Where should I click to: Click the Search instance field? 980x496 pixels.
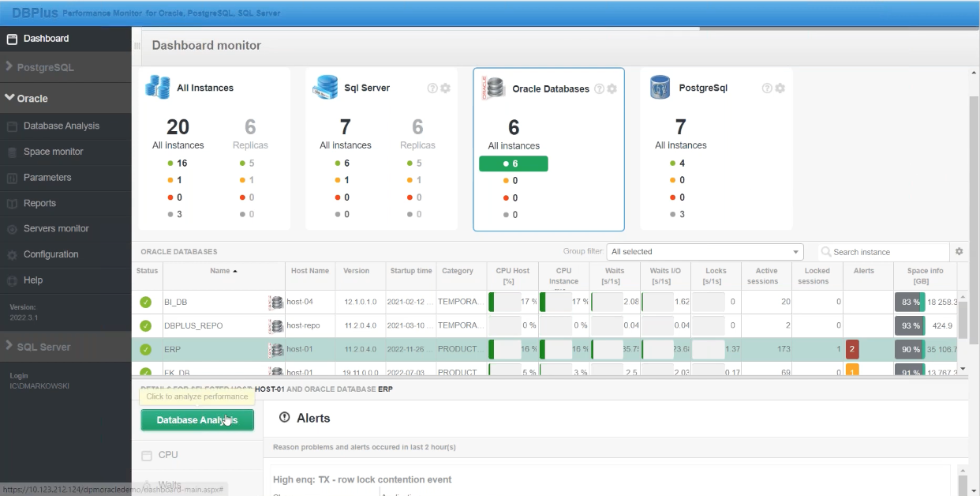tap(883, 252)
